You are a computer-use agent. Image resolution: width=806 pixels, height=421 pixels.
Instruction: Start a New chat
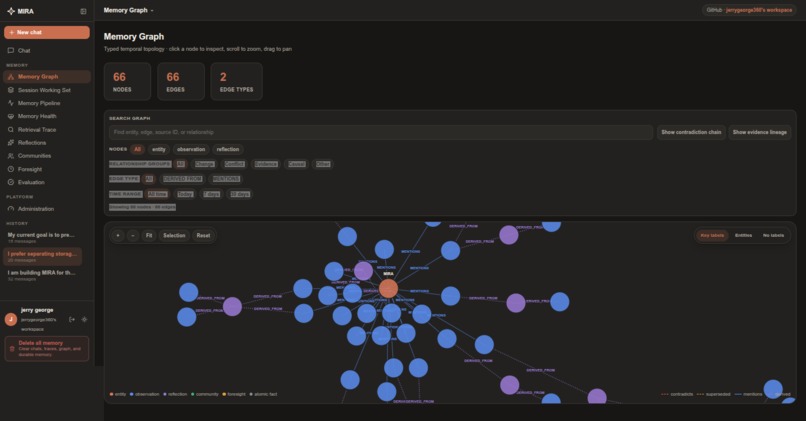47,32
